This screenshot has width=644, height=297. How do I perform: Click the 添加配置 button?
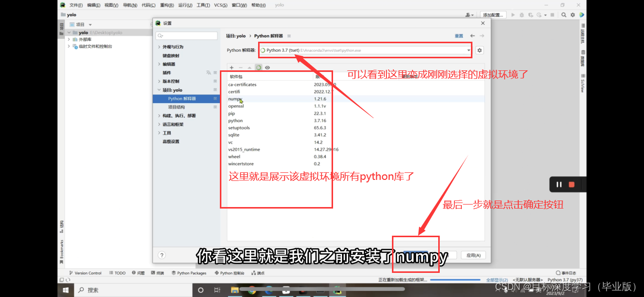(x=493, y=15)
